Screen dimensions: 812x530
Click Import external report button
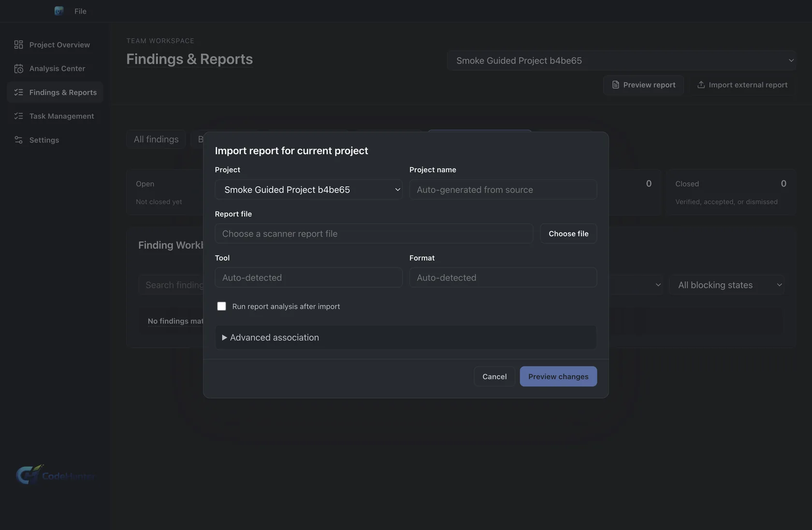coord(742,85)
